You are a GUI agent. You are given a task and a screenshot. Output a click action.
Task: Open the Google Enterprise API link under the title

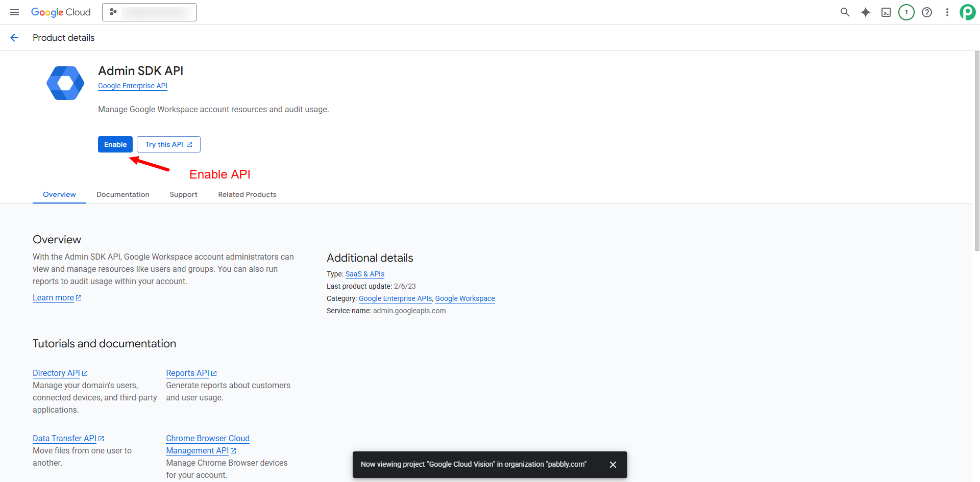pos(133,86)
